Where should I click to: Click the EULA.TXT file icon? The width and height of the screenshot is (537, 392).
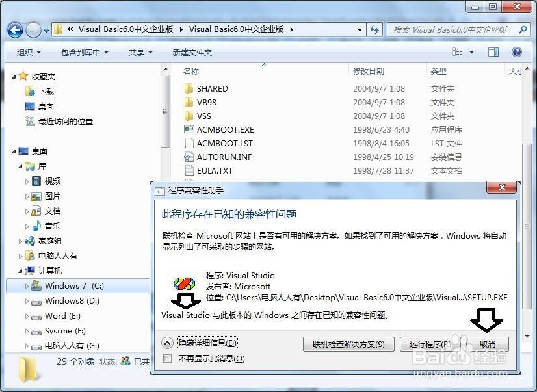pyautogui.click(x=189, y=170)
